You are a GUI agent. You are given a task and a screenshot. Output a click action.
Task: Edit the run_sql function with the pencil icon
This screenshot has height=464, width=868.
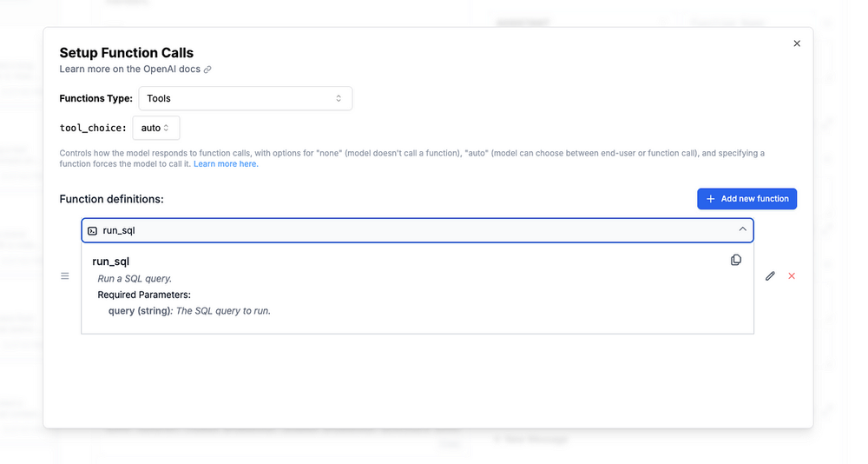[770, 276]
